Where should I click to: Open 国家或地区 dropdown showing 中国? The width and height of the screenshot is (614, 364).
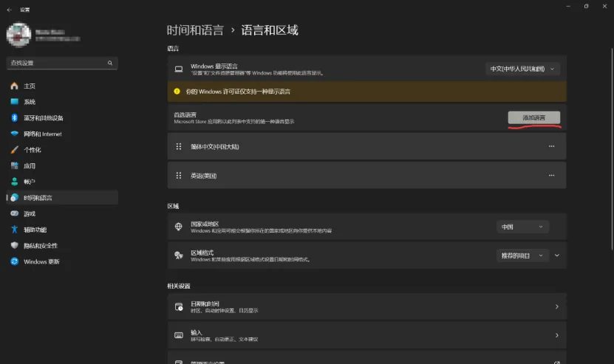[x=523, y=227]
